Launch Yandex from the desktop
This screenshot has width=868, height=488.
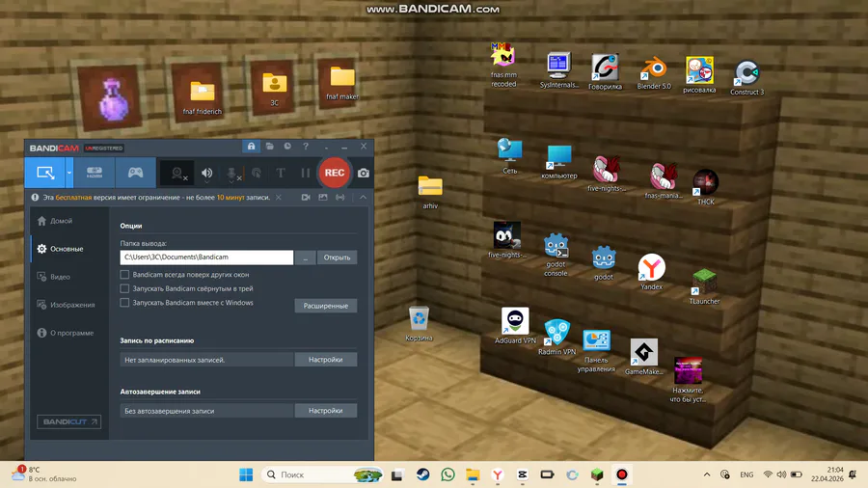651,272
